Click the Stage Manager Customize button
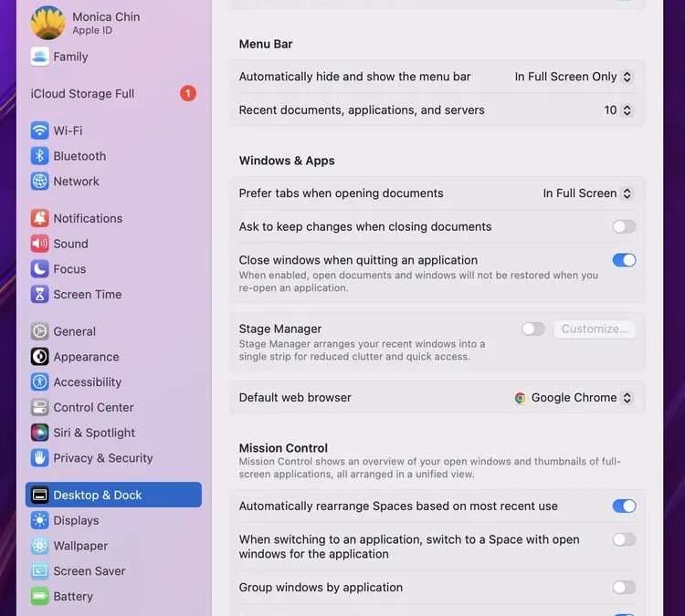The width and height of the screenshot is (685, 616). 595,329
